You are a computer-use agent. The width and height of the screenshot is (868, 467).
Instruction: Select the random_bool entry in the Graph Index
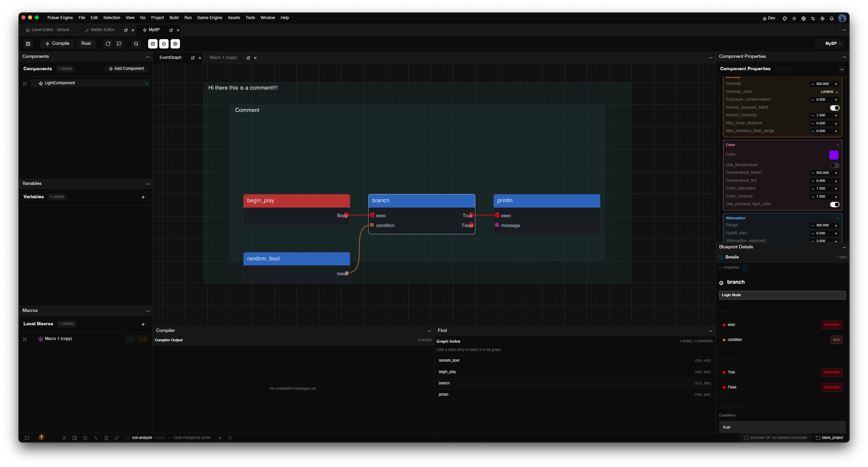tap(574, 361)
